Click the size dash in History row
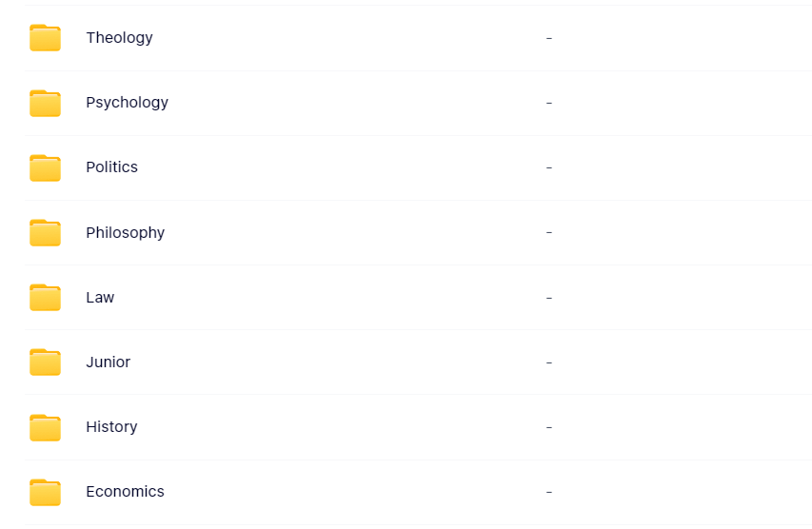Viewport: 812px width, 529px height. click(549, 427)
